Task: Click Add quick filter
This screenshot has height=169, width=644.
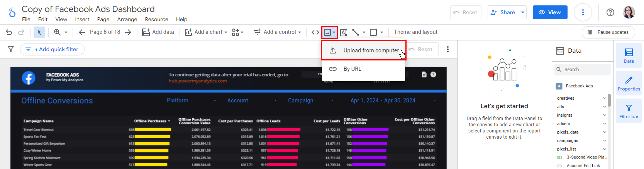Action: click(53, 49)
